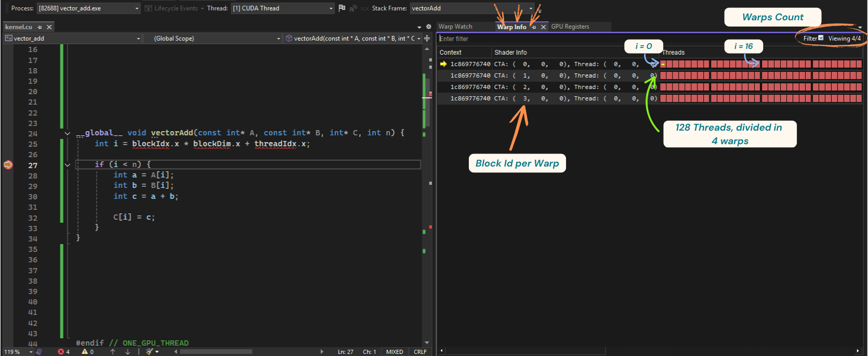
Task: Select the warp row with CTA (2, 0, 0)
Action: (650, 87)
